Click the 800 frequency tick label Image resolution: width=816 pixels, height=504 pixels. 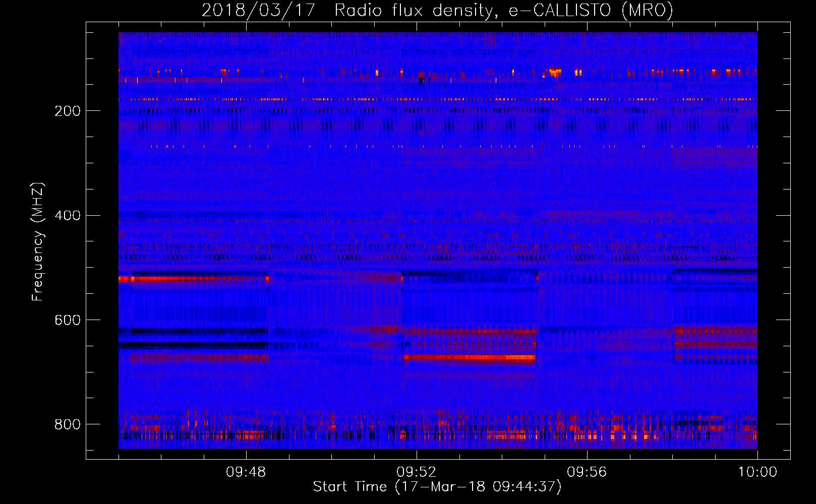click(x=68, y=424)
